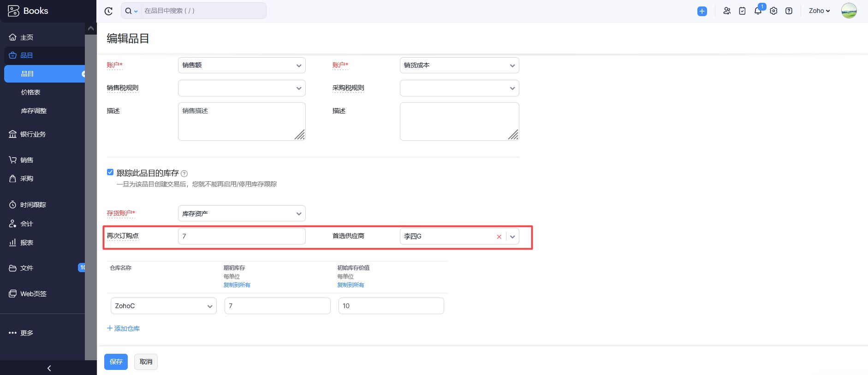The image size is (868, 375).
Task: Open the notifications bell icon
Action: (x=758, y=11)
